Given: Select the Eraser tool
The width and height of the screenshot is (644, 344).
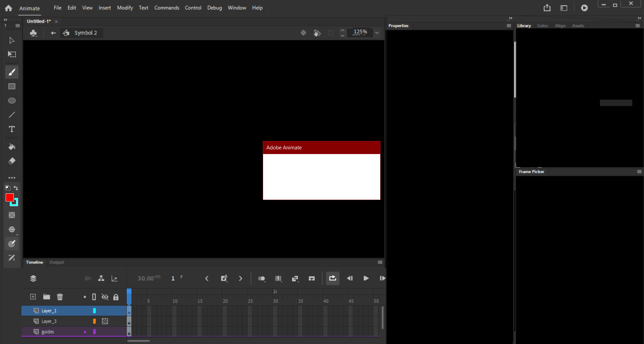Looking at the screenshot, I should (12, 161).
